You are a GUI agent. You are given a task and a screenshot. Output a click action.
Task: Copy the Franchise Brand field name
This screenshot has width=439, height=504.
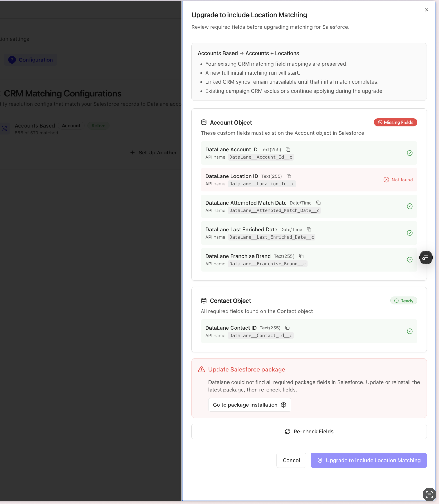click(x=301, y=256)
